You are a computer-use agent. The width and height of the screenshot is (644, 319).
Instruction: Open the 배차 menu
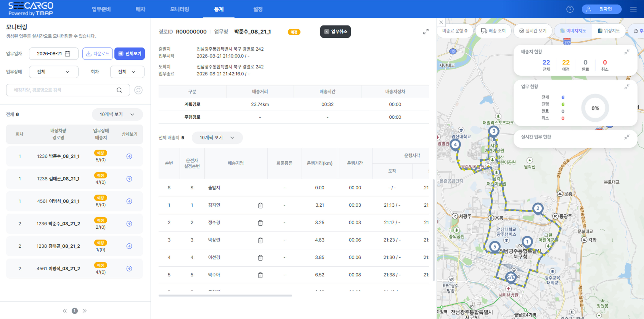point(140,9)
